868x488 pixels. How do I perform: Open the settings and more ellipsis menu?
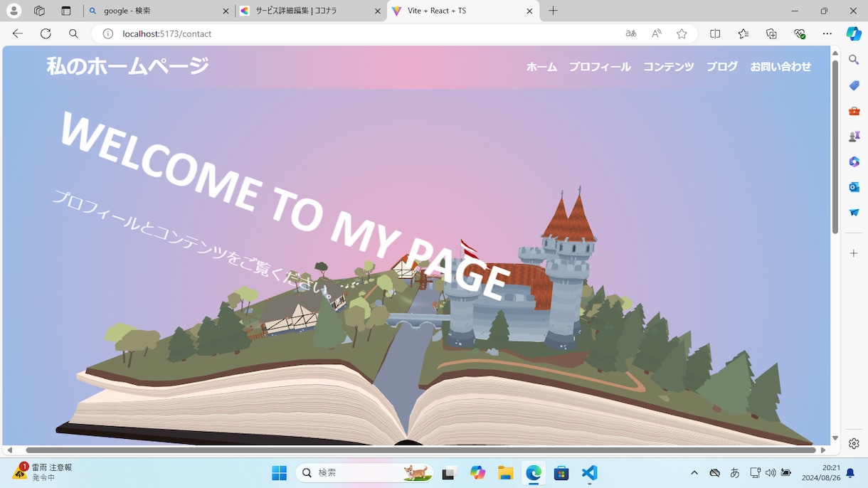tap(827, 33)
